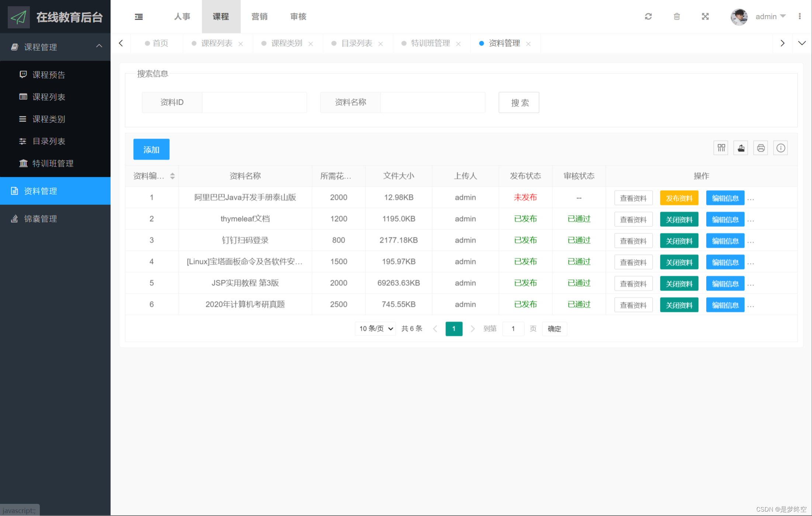This screenshot has height=516, width=812.
Task: Open the vertical three-dot more menu
Action: [x=799, y=17]
